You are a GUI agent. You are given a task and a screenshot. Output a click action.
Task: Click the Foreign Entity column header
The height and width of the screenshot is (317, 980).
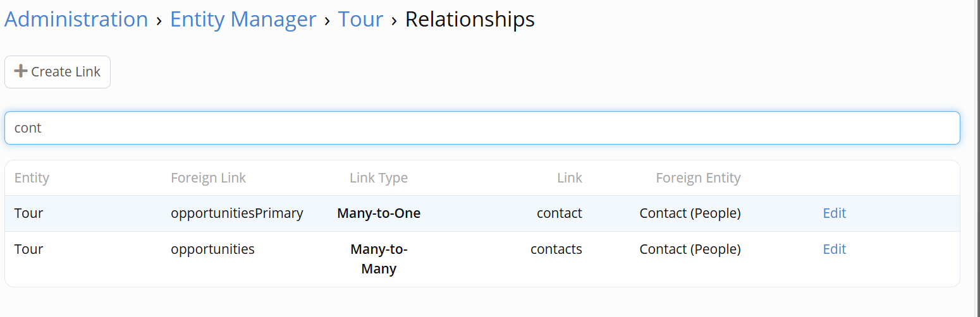click(697, 178)
